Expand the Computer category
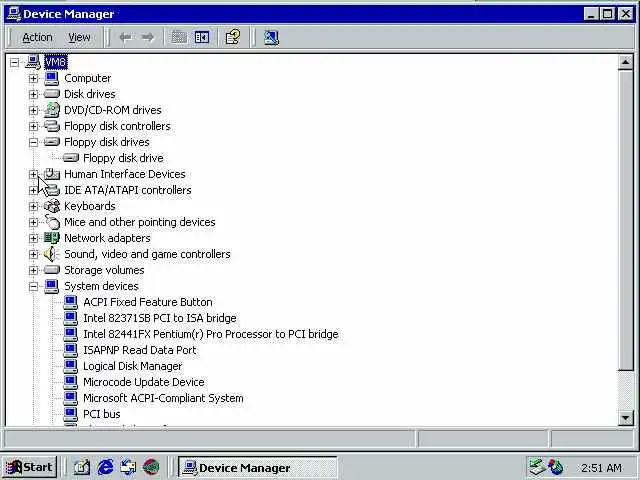Image resolution: width=640 pixels, height=480 pixels. (x=33, y=78)
